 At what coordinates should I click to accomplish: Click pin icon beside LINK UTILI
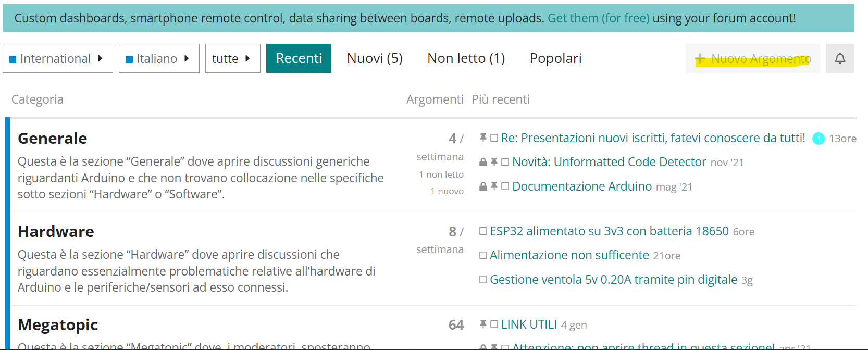coord(483,324)
